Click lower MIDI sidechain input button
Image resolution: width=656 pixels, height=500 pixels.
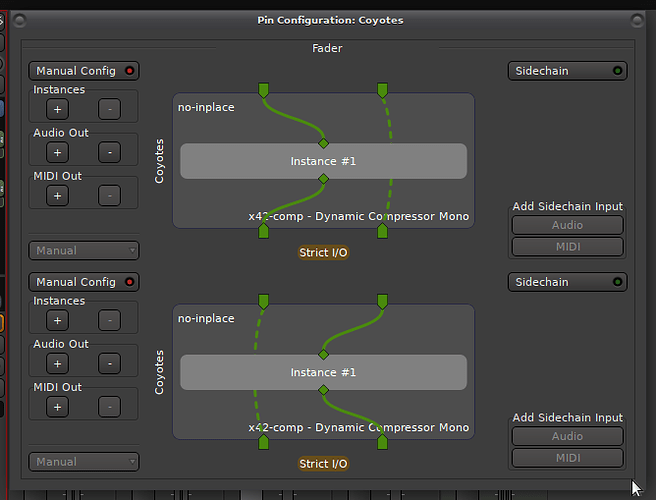coord(567,457)
